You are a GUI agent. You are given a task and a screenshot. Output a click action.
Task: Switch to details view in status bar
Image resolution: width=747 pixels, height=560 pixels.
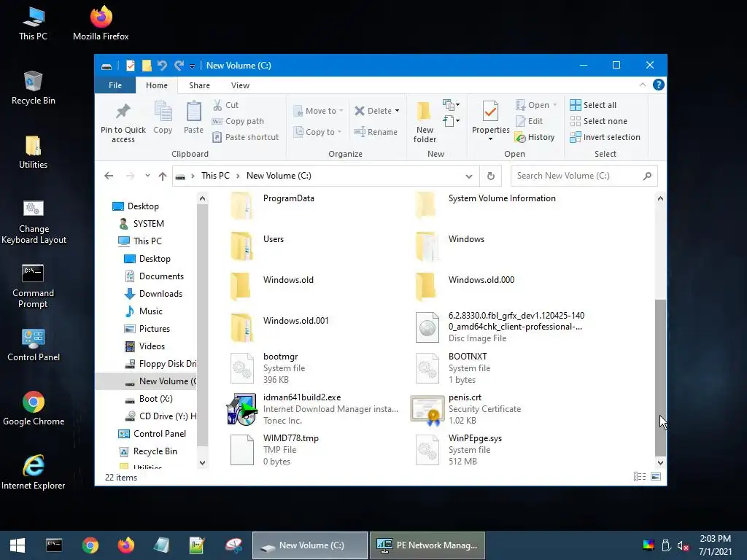pos(640,477)
